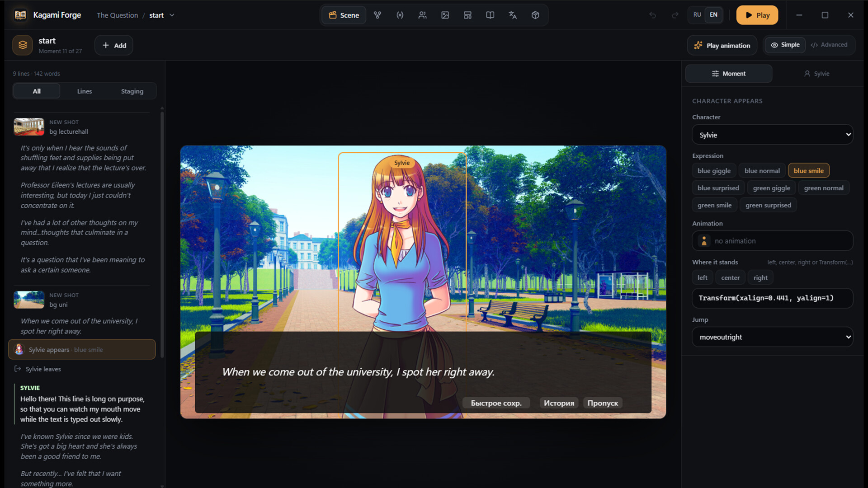The image size is (868, 488).
Task: Click the redo arrow icon
Action: coord(675,15)
